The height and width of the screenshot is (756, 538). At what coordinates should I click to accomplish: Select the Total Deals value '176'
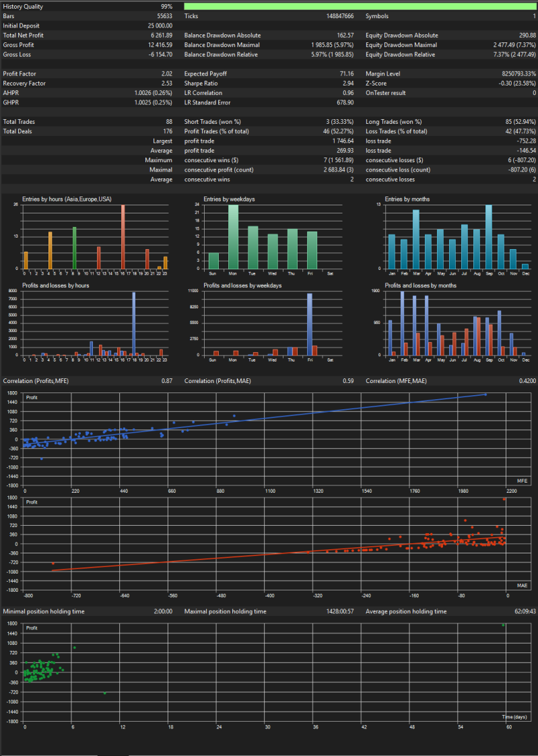(168, 132)
